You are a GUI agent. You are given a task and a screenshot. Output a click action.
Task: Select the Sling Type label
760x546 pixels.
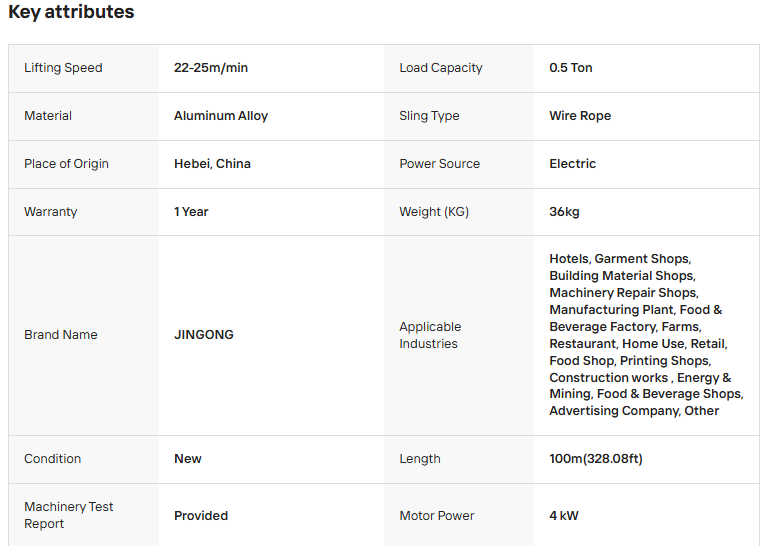tap(429, 116)
